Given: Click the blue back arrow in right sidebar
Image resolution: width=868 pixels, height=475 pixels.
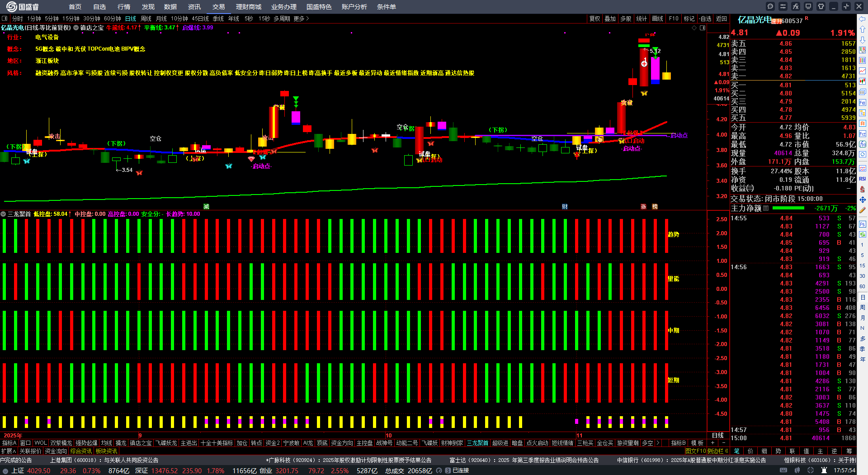Looking at the screenshot, I should pyautogui.click(x=863, y=19).
